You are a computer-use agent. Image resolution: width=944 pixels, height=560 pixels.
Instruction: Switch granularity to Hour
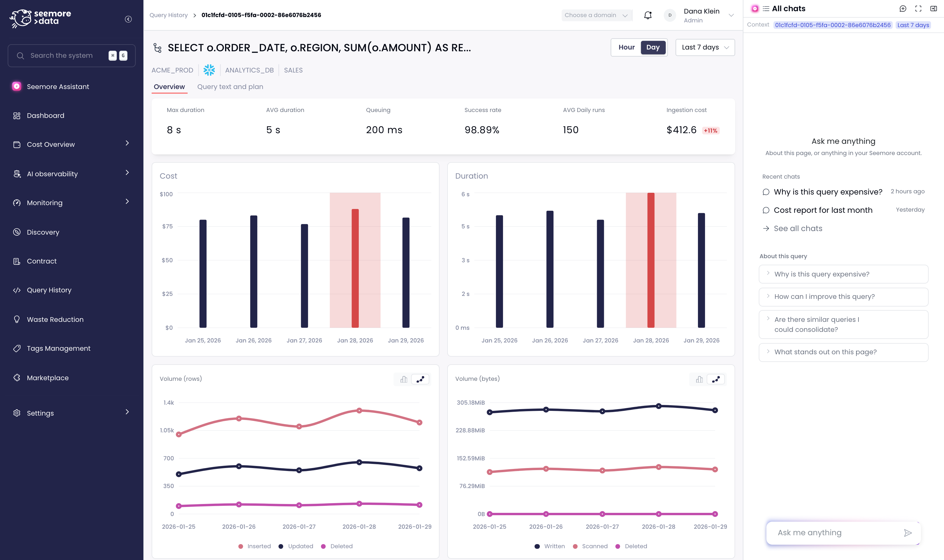pyautogui.click(x=627, y=47)
